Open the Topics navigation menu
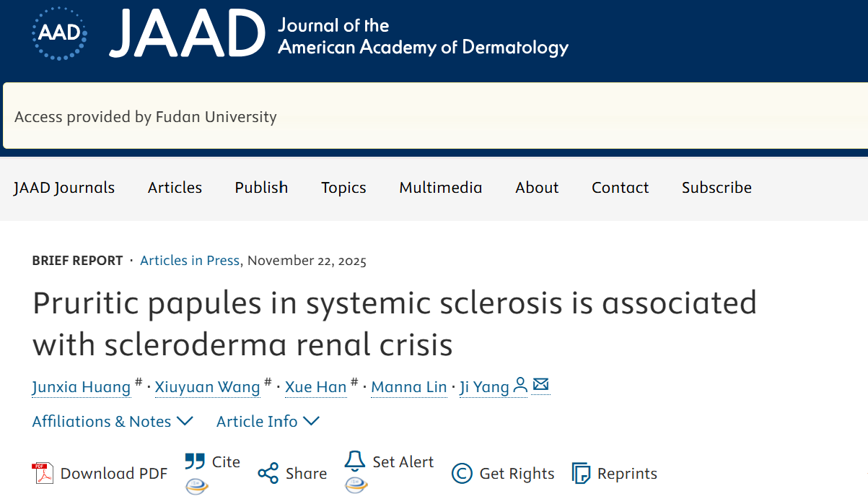This screenshot has height=499, width=868. 343,188
